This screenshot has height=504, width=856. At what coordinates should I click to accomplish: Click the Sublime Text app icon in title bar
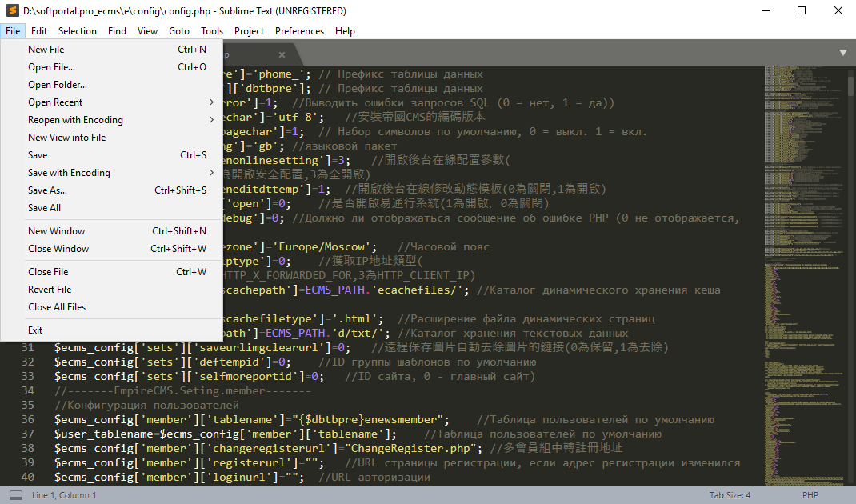(x=12, y=11)
